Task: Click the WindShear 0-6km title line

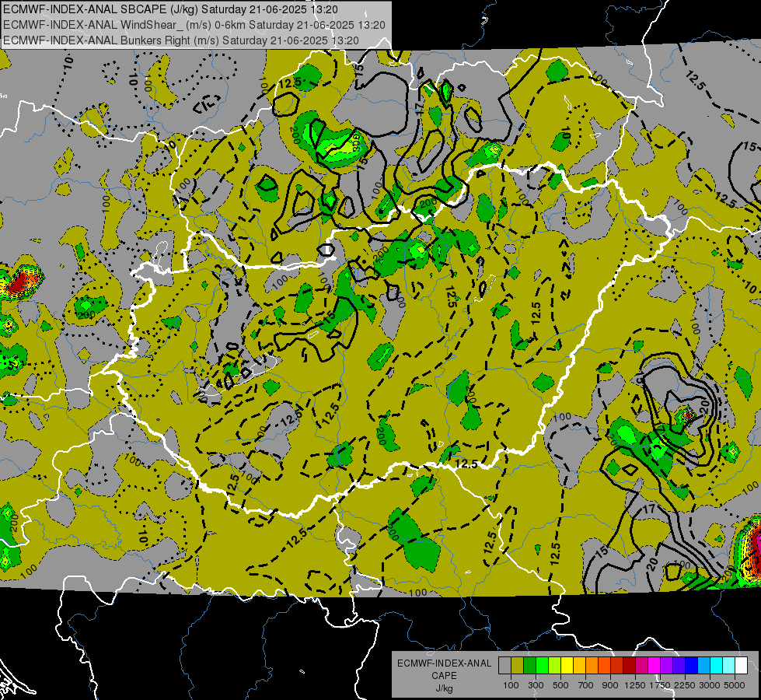Action: click(x=194, y=25)
